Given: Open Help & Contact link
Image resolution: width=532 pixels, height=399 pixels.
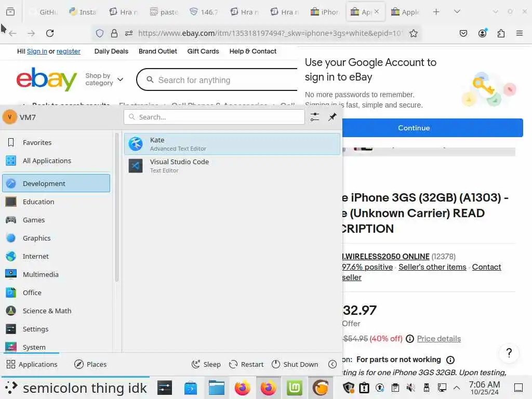Looking at the screenshot, I should tap(253, 51).
